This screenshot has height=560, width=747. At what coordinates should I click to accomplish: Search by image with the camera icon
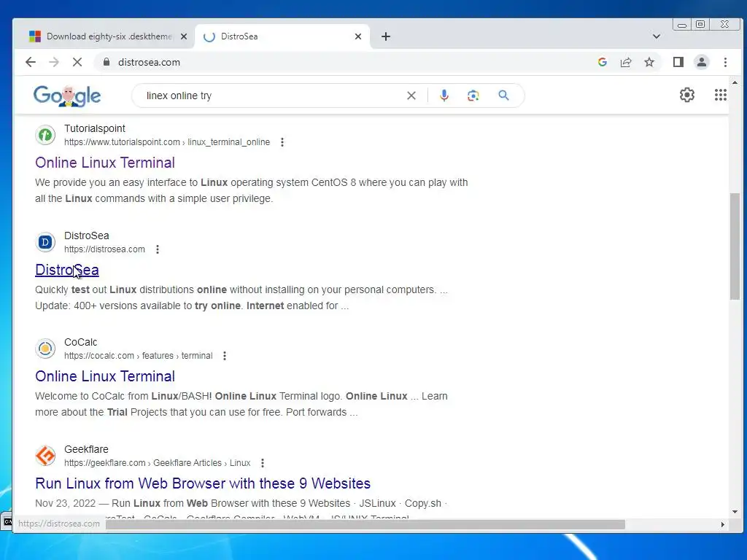(x=473, y=96)
